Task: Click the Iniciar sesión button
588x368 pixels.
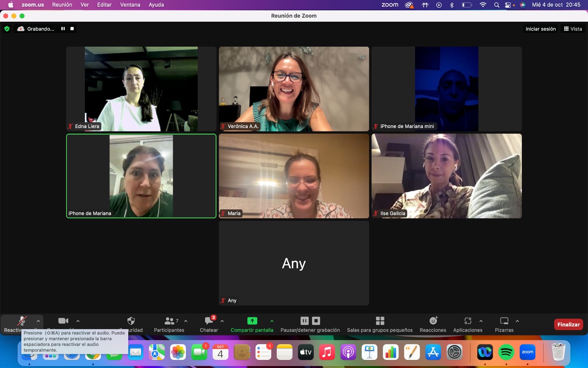Action: pos(541,29)
